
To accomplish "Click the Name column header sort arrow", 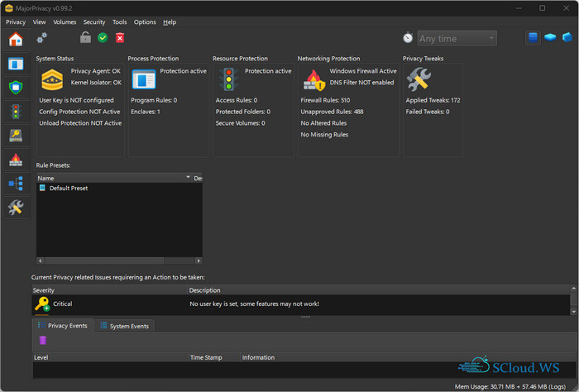I will (x=188, y=177).
